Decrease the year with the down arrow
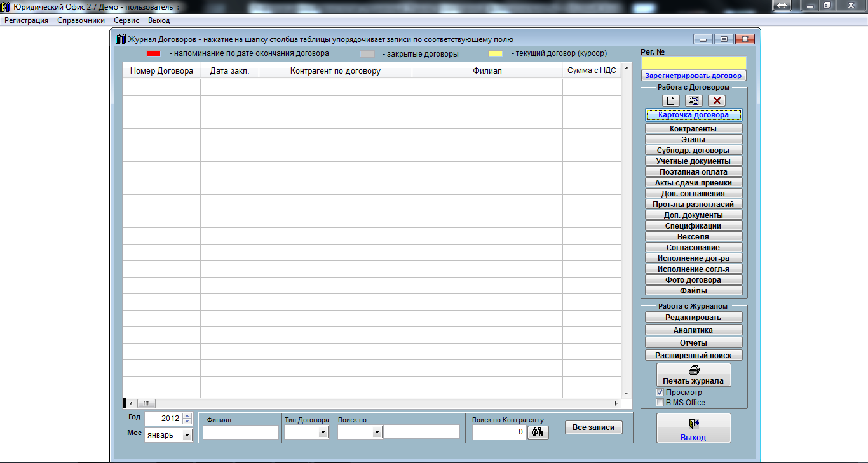The width and height of the screenshot is (868, 463). click(187, 422)
